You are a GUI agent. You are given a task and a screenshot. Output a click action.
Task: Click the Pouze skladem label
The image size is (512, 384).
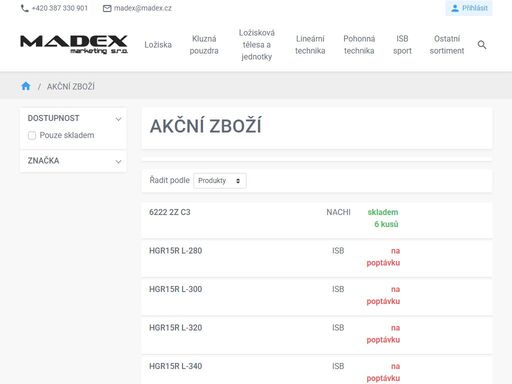pyautogui.click(x=67, y=135)
